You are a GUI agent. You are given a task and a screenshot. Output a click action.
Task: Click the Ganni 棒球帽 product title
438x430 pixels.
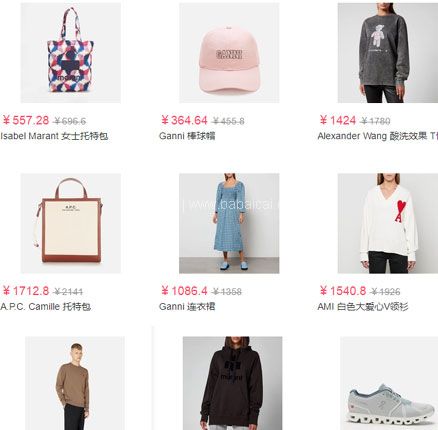(x=187, y=136)
